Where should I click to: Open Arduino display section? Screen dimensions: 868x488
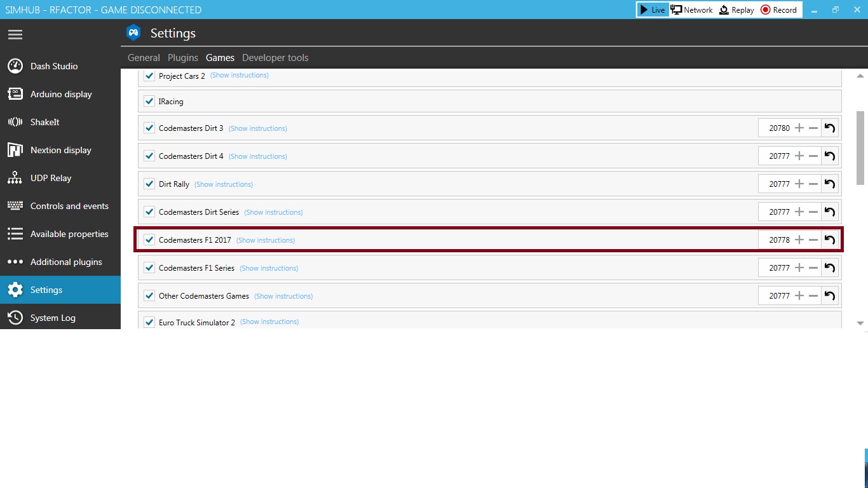coord(60,94)
